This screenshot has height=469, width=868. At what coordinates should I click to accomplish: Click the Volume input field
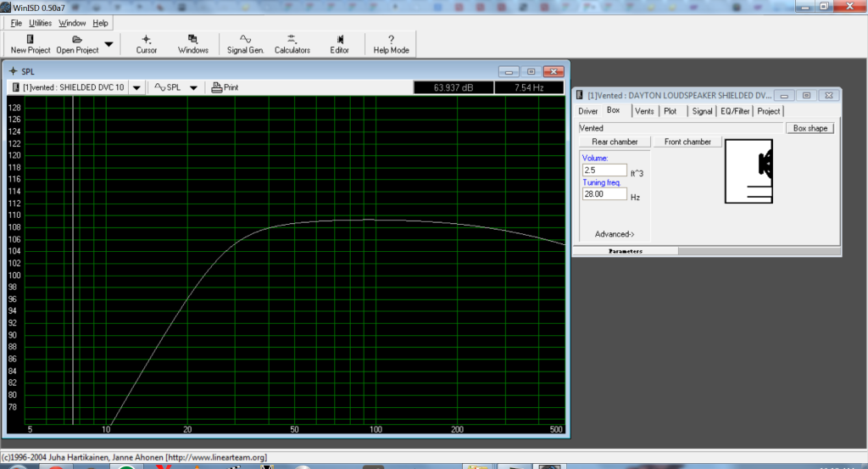pyautogui.click(x=604, y=170)
